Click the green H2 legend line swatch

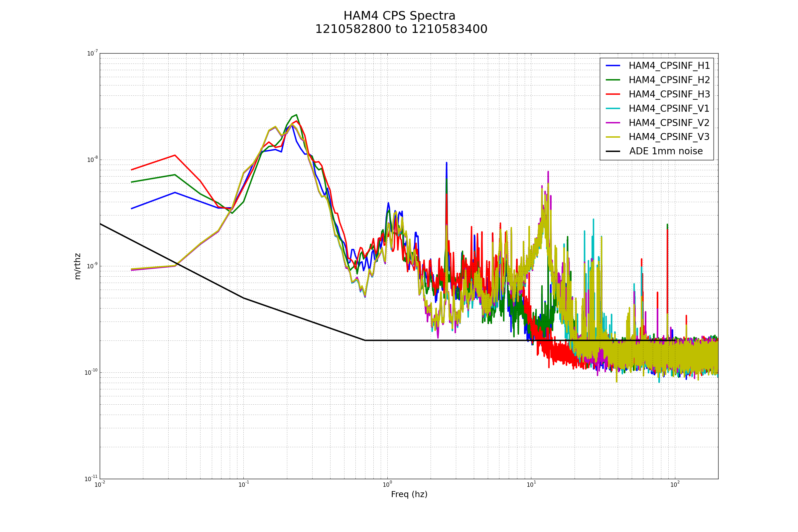coord(613,80)
